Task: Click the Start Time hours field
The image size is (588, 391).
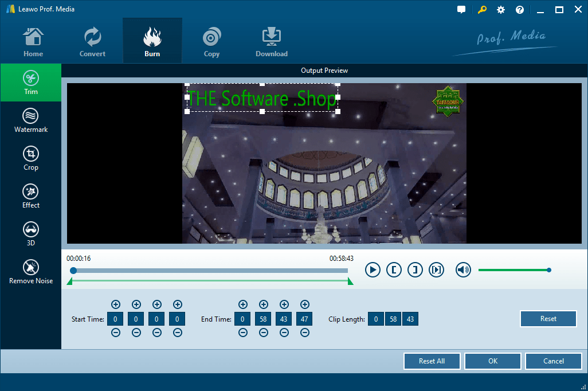Action: [x=115, y=319]
